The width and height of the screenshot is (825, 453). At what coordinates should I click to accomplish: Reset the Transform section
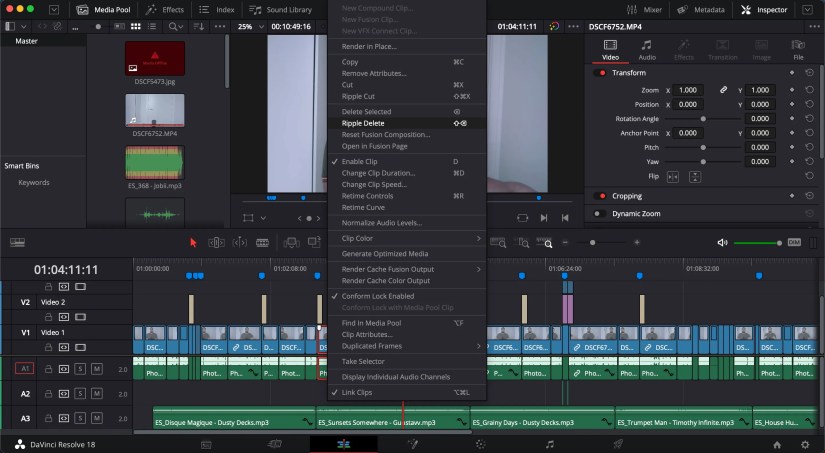[809, 73]
